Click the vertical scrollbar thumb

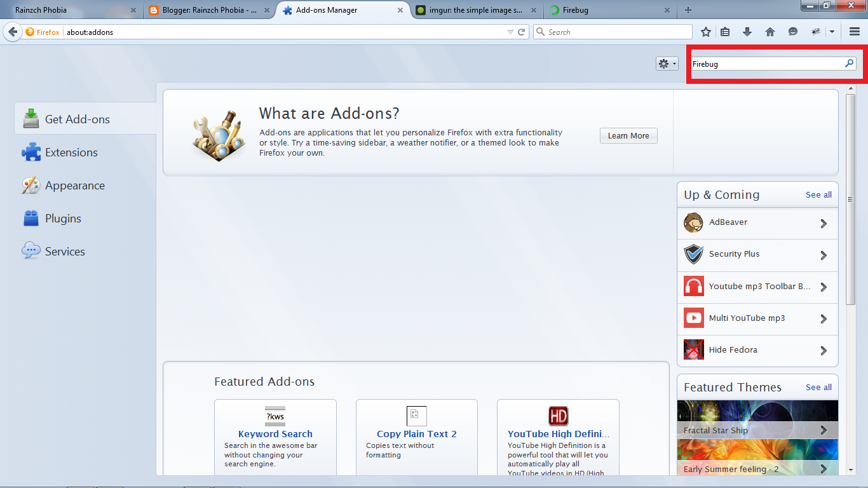(851, 198)
